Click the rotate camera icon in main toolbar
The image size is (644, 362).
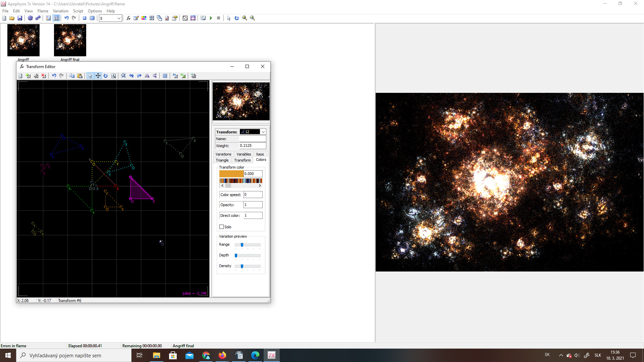click(x=237, y=18)
